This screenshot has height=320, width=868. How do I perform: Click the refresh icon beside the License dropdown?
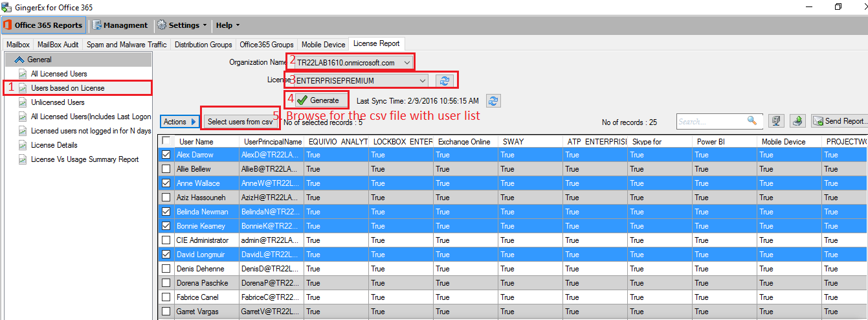tap(443, 81)
